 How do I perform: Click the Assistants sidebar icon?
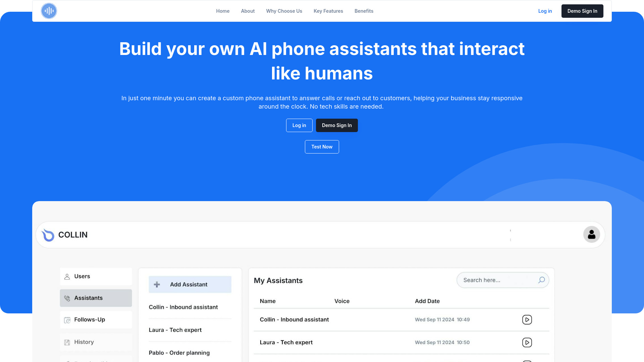click(x=67, y=297)
